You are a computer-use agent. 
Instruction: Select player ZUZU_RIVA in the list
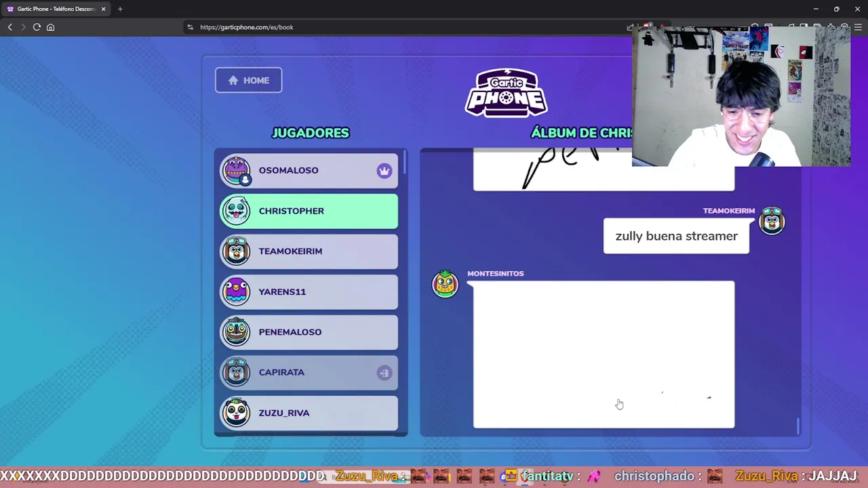coord(309,413)
